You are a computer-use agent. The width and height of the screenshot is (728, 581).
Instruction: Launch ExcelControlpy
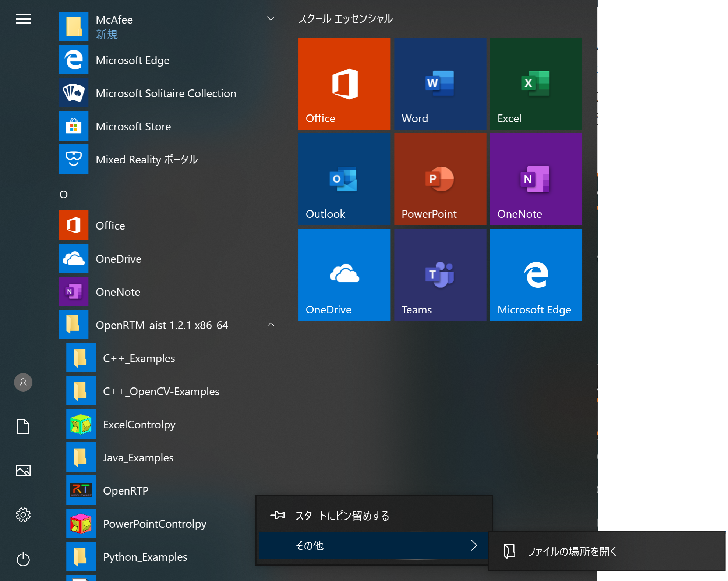point(172,424)
